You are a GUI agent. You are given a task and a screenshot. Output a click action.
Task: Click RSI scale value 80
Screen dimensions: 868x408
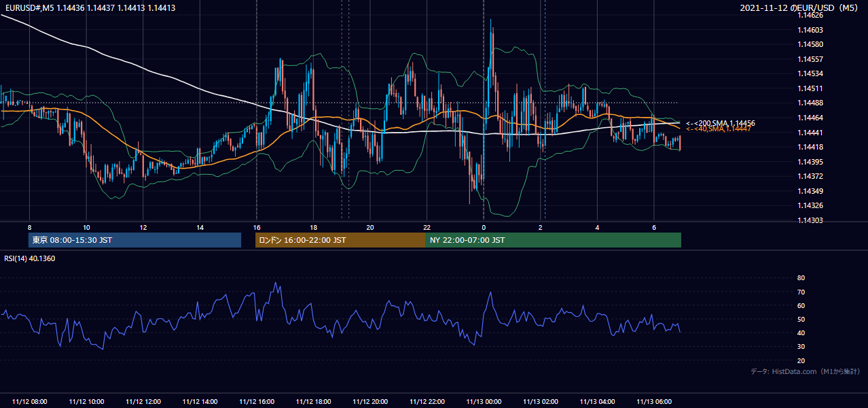point(801,278)
